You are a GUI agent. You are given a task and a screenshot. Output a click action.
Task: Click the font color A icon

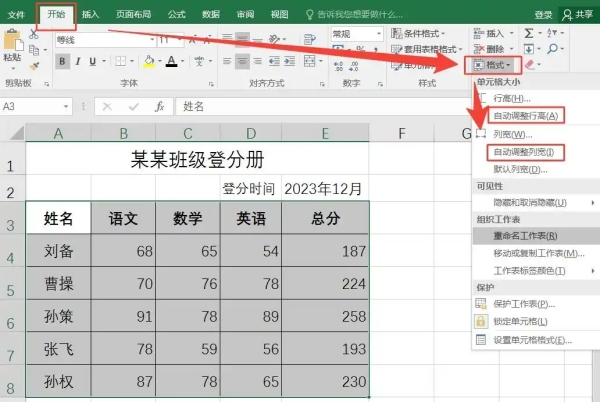coord(171,61)
